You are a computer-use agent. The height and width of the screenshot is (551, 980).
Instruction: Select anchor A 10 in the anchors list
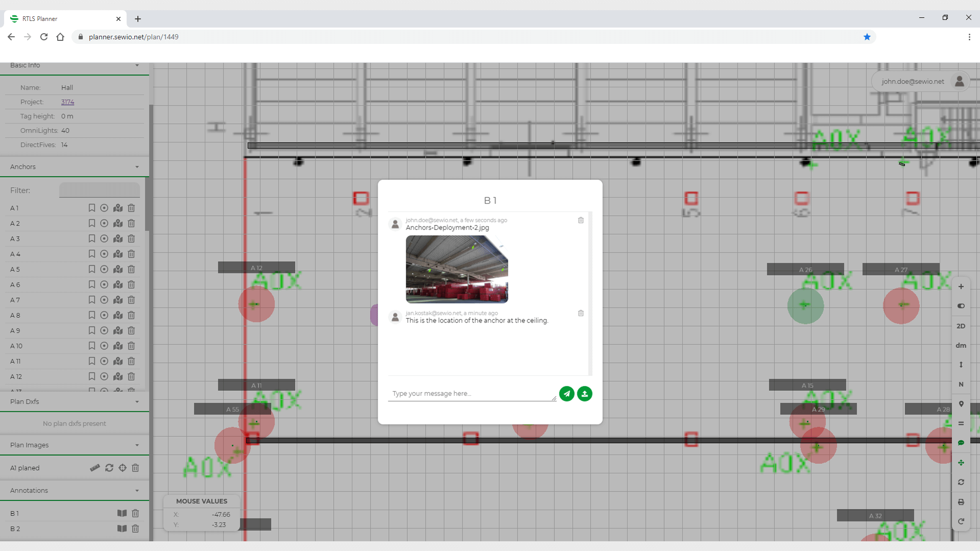click(16, 346)
